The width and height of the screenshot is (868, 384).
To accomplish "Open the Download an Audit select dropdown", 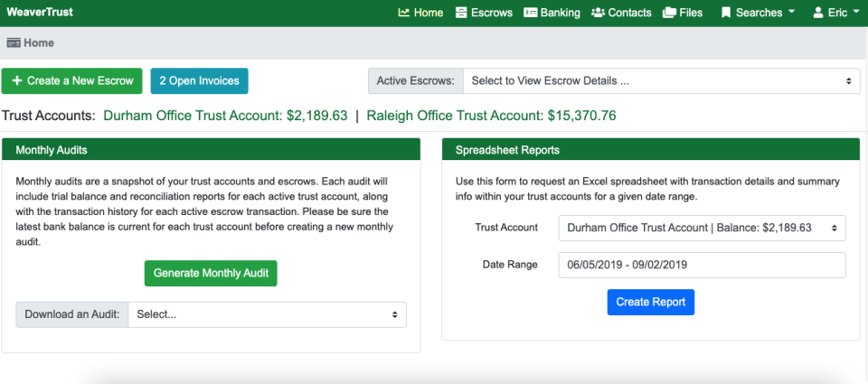I will pyautogui.click(x=267, y=314).
